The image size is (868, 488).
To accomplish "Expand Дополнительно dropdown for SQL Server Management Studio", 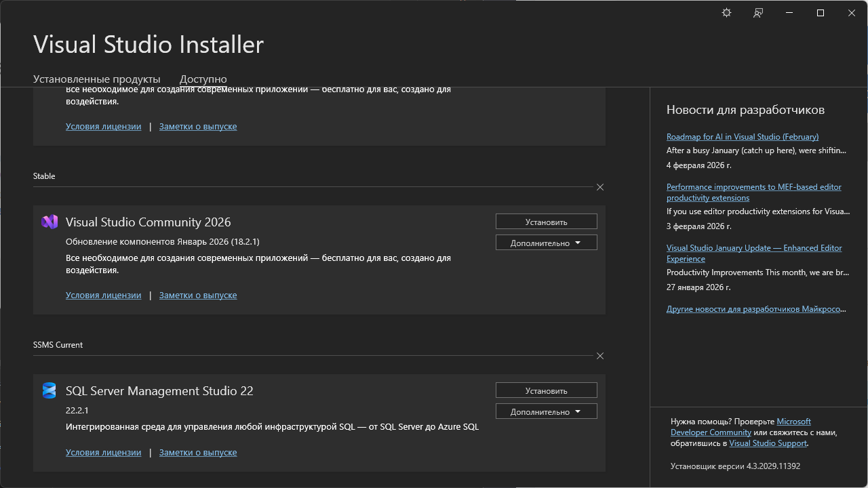I will point(547,411).
